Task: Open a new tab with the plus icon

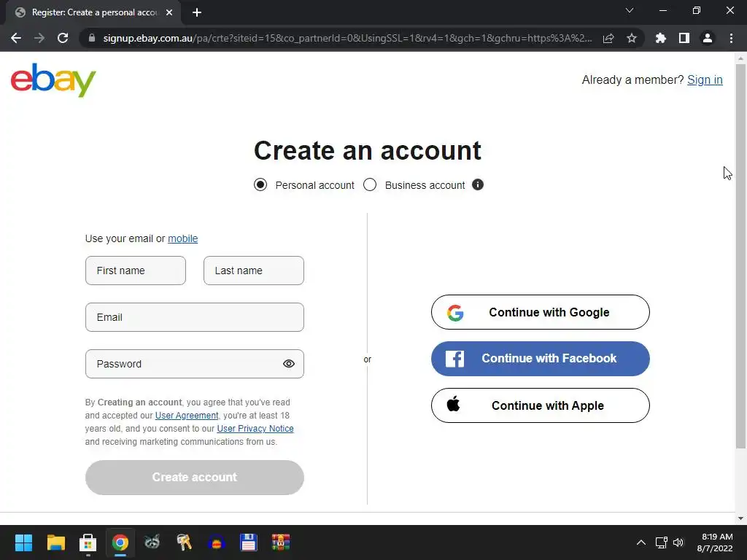Action: click(197, 12)
